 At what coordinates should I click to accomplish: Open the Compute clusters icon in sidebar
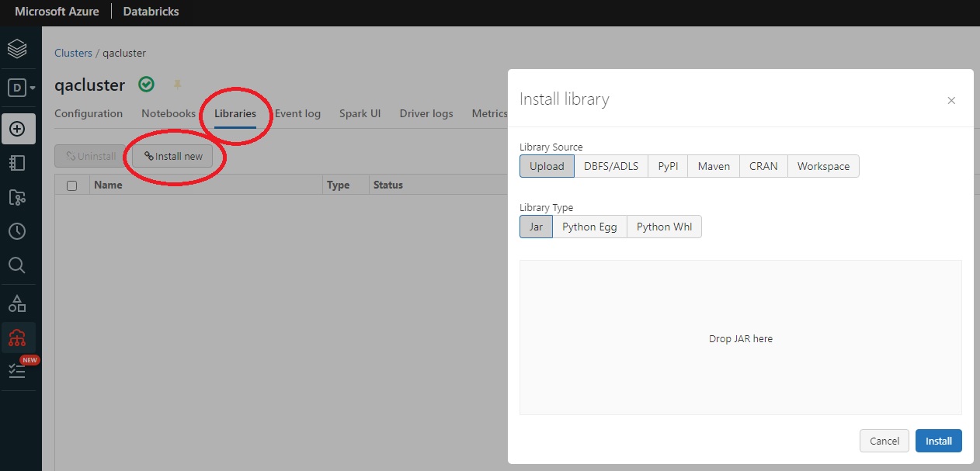click(x=18, y=338)
